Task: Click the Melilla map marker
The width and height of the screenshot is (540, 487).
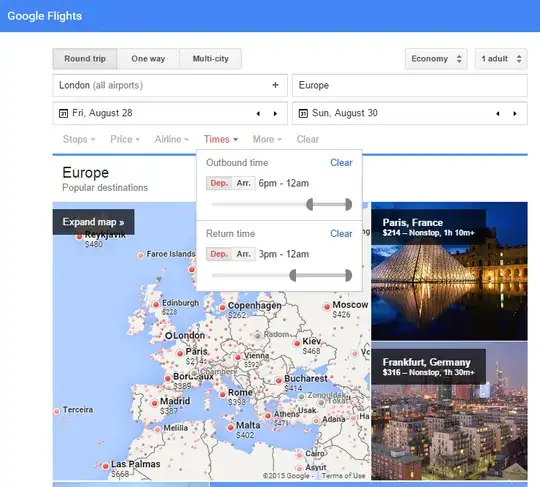Action: 157,429
